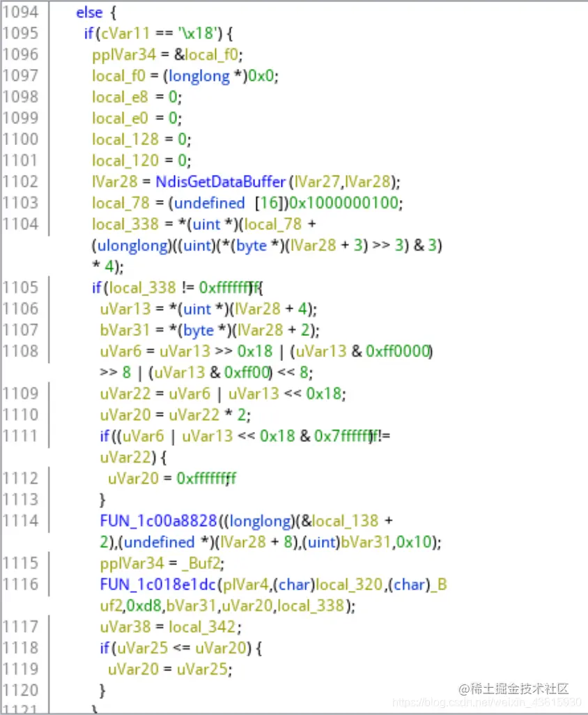The image size is (588, 715).
Task: Click the '\x18' character literal
Action: click(x=198, y=33)
